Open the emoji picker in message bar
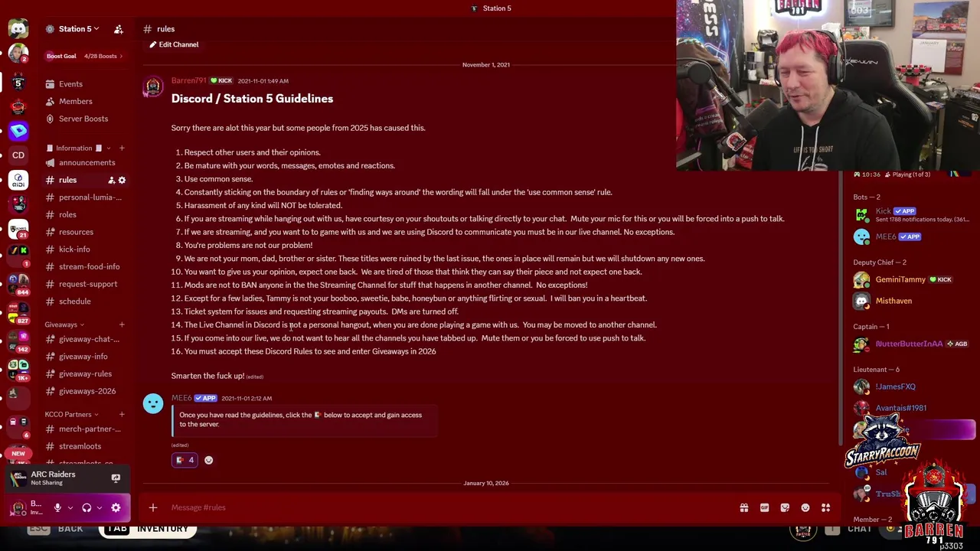Screen dimensions: 980x551 (805, 507)
